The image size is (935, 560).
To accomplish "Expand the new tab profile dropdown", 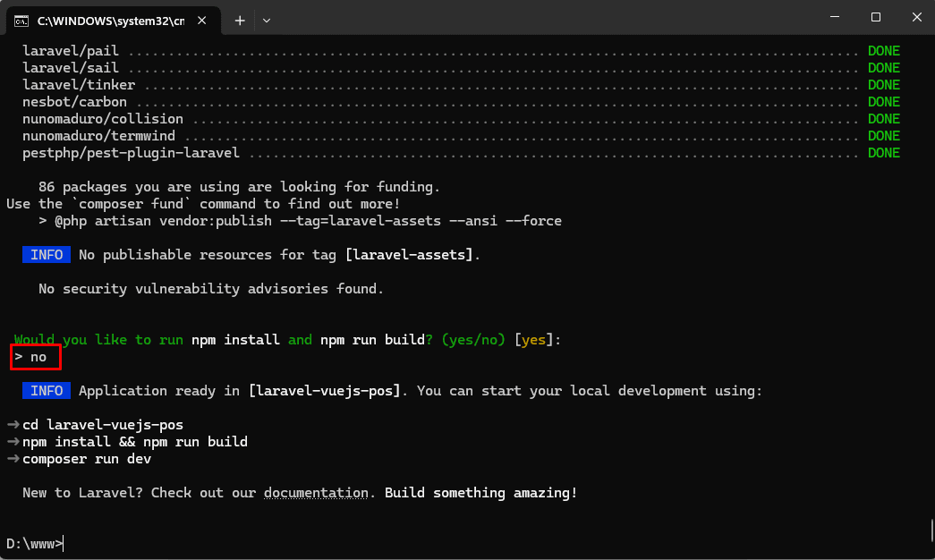I will [267, 19].
